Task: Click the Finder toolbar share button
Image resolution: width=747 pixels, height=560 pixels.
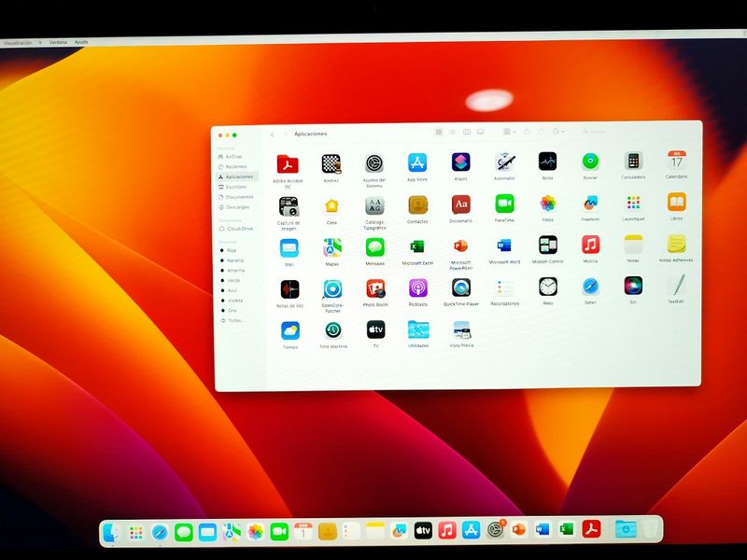Action: click(527, 132)
